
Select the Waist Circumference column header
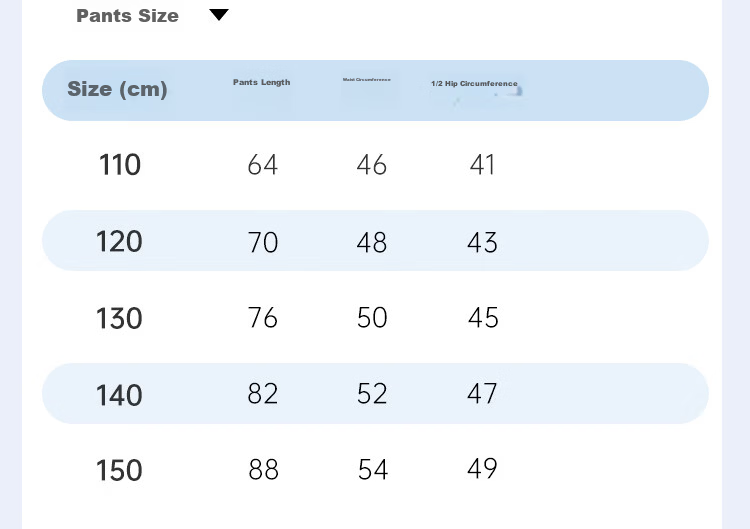pyautogui.click(x=366, y=79)
